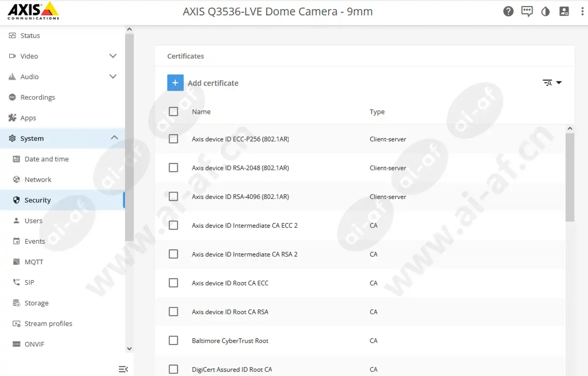
Task: Click sidebar scrollbar up arrow
Action: tap(130, 29)
